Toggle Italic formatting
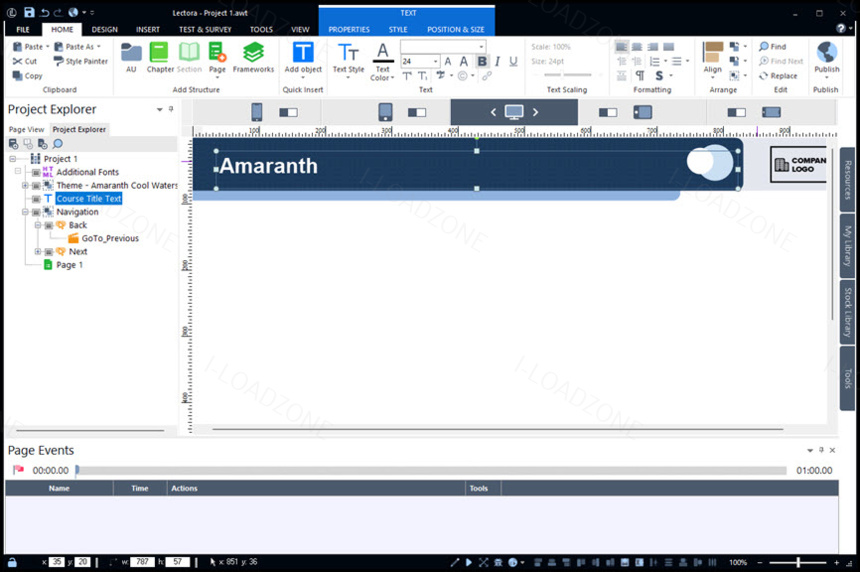 click(x=497, y=61)
